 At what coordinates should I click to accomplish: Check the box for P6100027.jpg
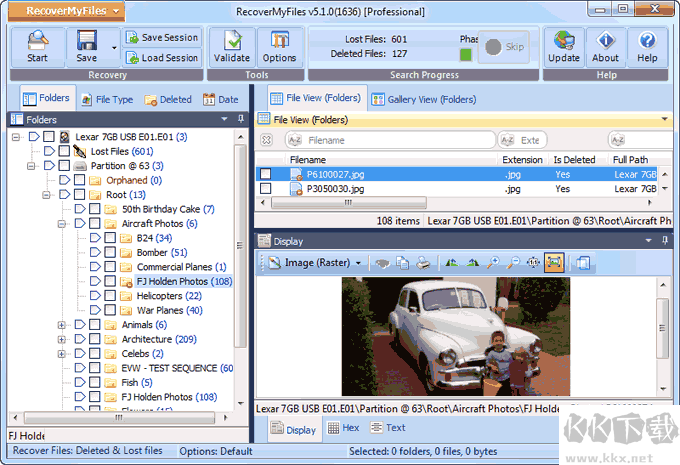point(265,174)
